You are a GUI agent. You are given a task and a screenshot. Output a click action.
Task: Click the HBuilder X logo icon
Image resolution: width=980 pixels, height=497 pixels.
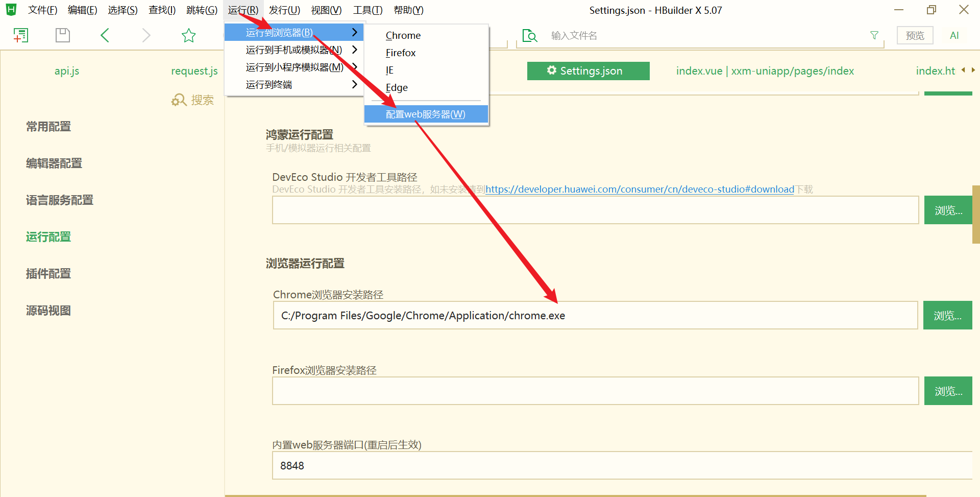[x=11, y=10]
